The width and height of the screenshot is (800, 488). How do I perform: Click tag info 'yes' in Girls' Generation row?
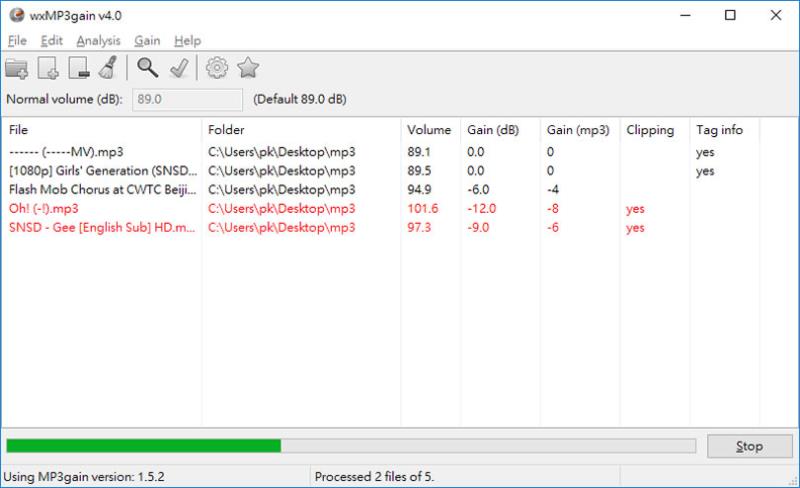click(x=705, y=172)
